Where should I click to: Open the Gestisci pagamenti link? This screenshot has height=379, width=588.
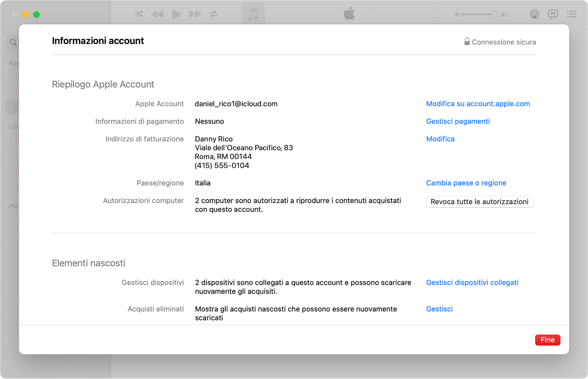tap(458, 121)
